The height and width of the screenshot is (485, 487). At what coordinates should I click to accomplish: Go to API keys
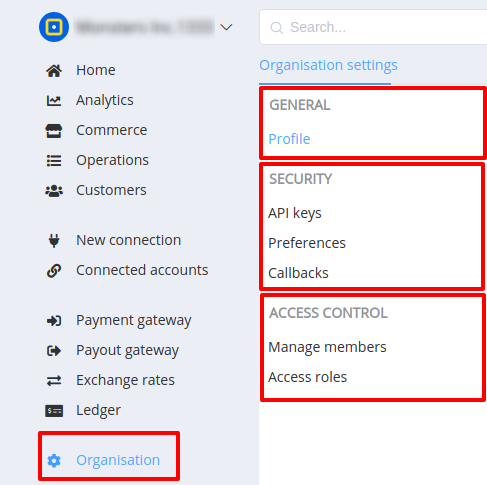(295, 213)
